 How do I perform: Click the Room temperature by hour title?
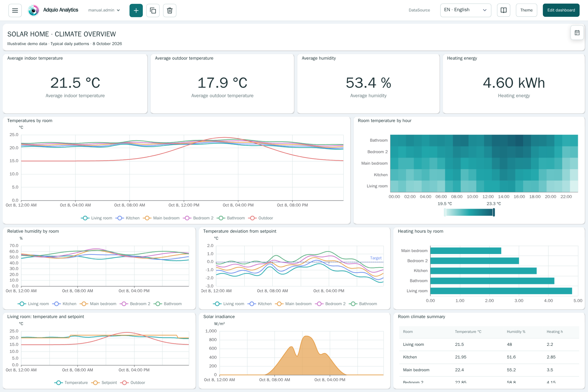point(384,121)
